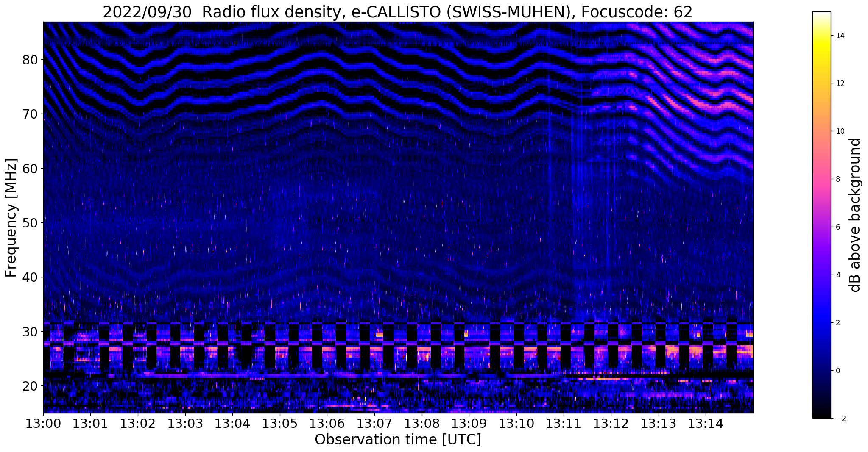Click the colorbar tick value 8

[837, 179]
